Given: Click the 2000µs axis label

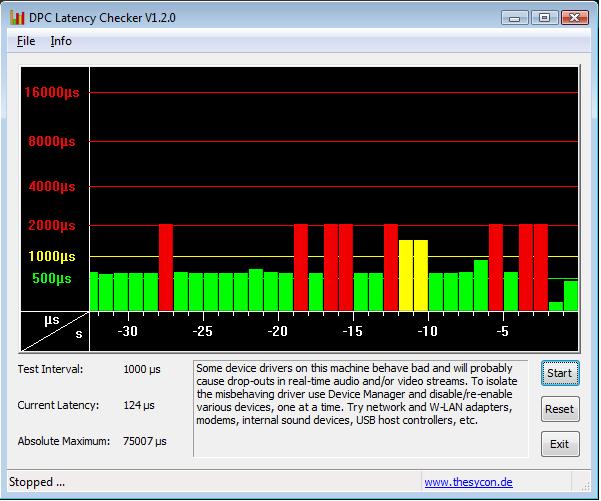Looking at the screenshot, I should [52, 225].
